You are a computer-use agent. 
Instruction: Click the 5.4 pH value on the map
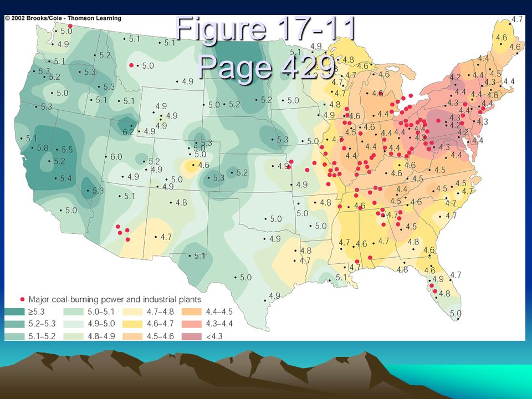[x=65, y=178]
